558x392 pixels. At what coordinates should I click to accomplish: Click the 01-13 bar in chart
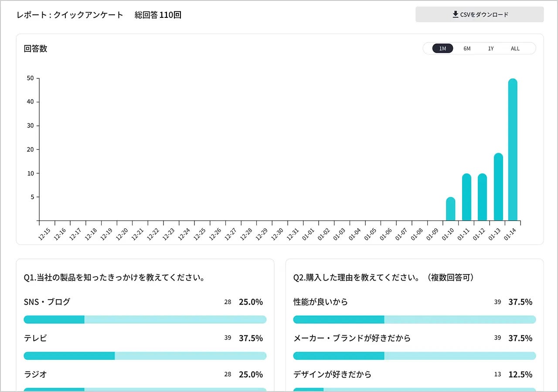coord(498,187)
